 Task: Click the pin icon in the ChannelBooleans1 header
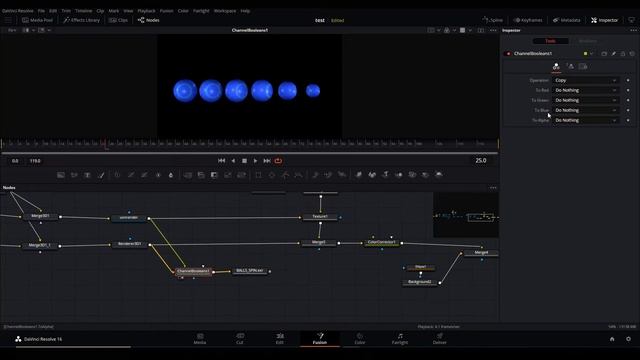pyautogui.click(x=613, y=53)
